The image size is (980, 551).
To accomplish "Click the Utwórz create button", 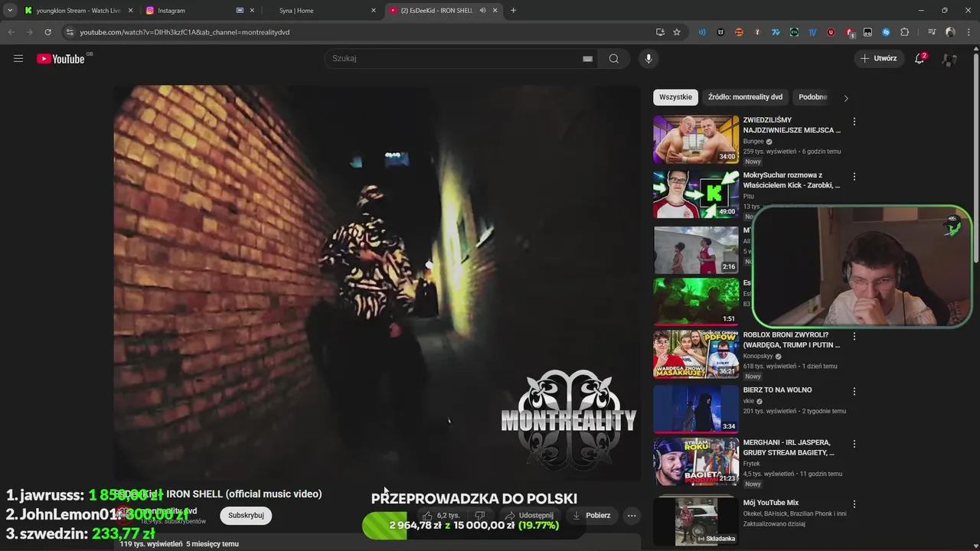I will (878, 58).
